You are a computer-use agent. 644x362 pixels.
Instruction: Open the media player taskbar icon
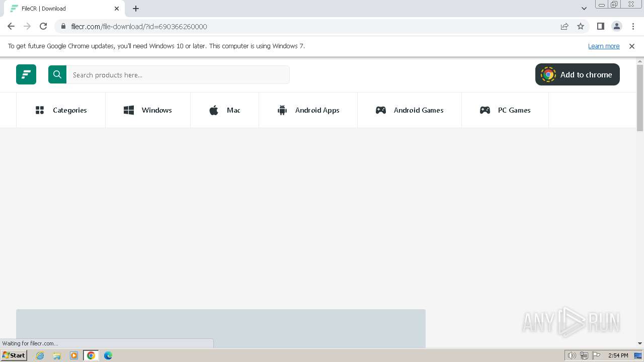[x=74, y=355]
